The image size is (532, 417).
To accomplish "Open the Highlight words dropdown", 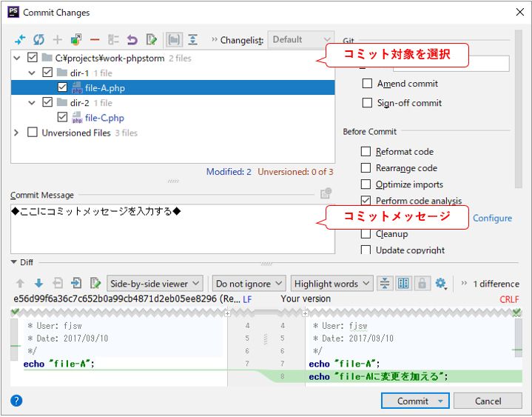I will point(331,283).
